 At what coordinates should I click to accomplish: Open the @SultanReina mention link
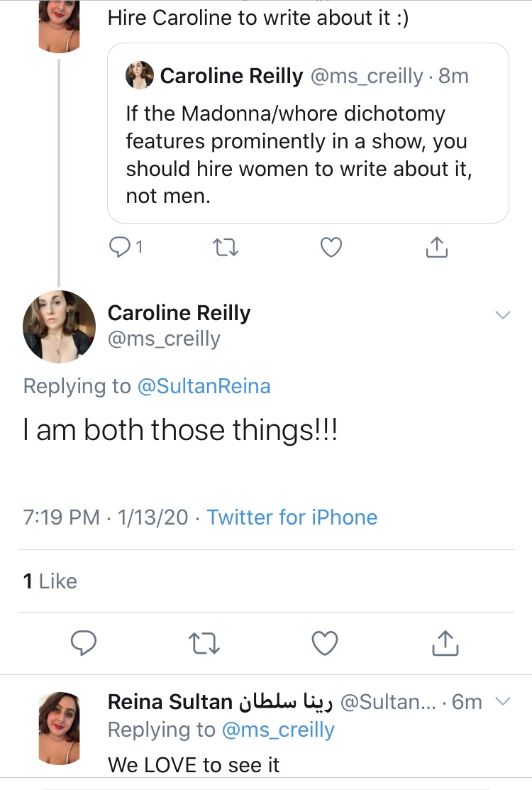pos(204,386)
